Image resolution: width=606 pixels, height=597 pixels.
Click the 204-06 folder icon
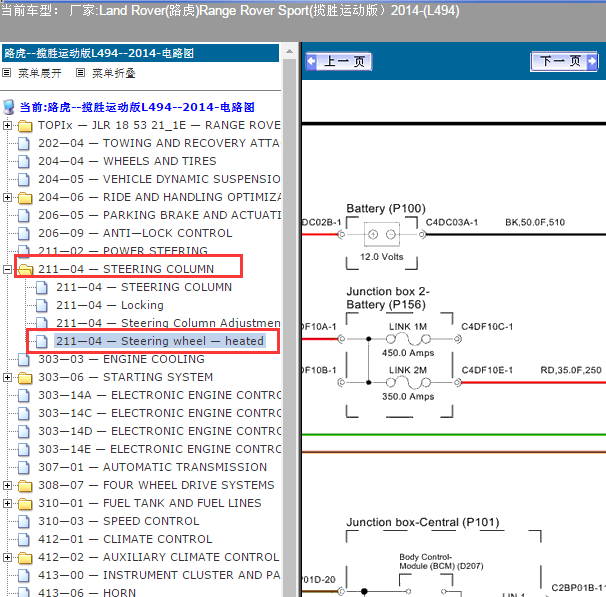point(25,197)
